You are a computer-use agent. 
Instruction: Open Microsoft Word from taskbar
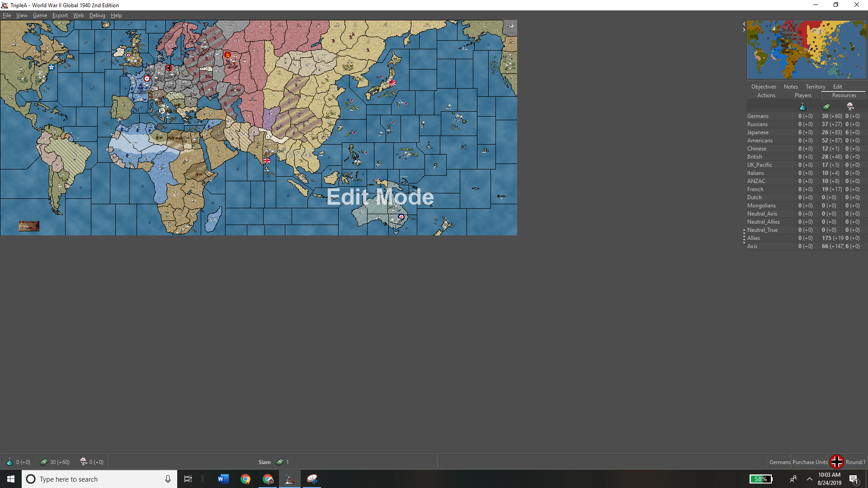[x=223, y=479]
